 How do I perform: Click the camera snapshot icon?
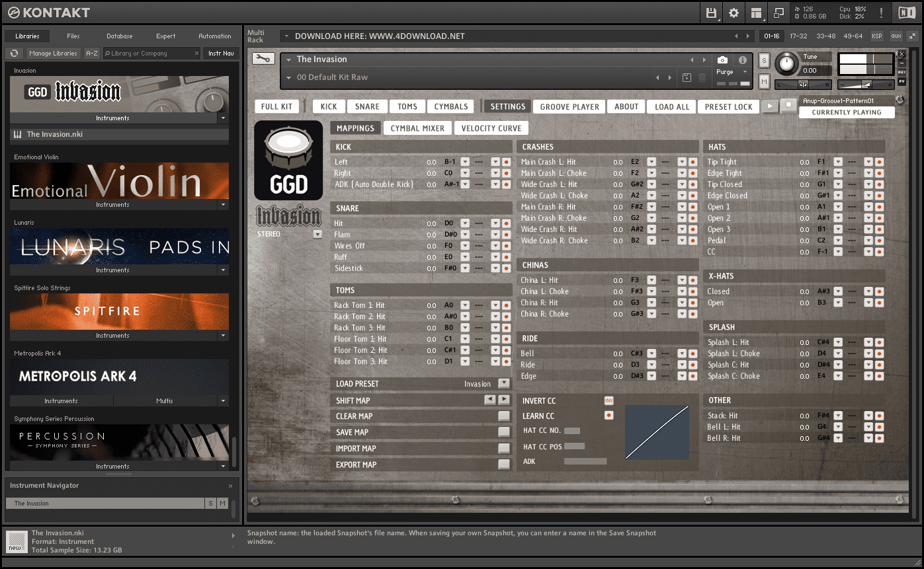723,60
